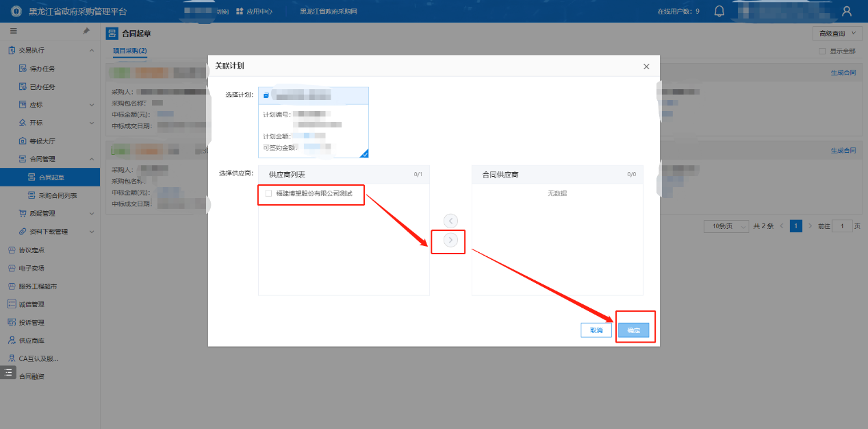The image size is (868, 429).
Task: Open 采购合同列表 in sidebar
Action: tap(58, 196)
